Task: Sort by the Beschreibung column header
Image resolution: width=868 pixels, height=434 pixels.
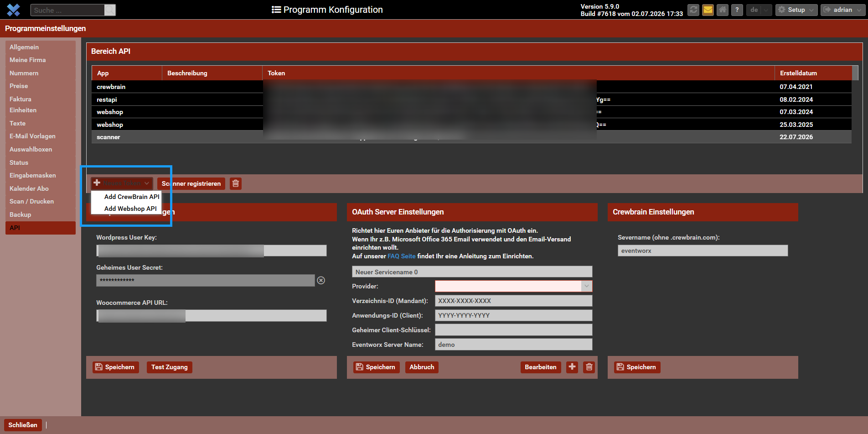Action: tap(212, 73)
